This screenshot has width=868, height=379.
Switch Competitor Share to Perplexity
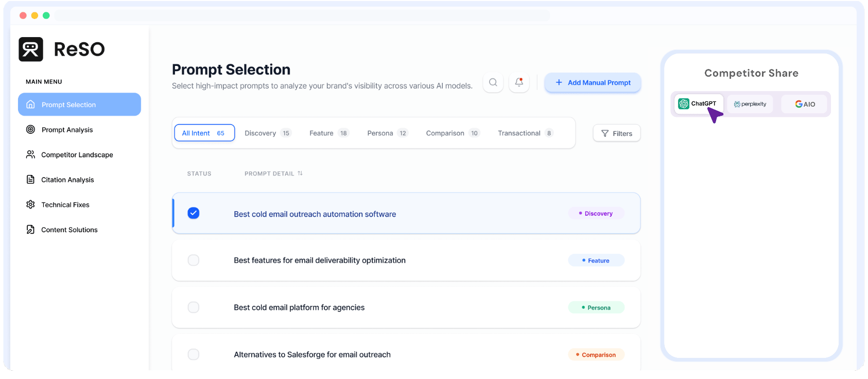(750, 104)
